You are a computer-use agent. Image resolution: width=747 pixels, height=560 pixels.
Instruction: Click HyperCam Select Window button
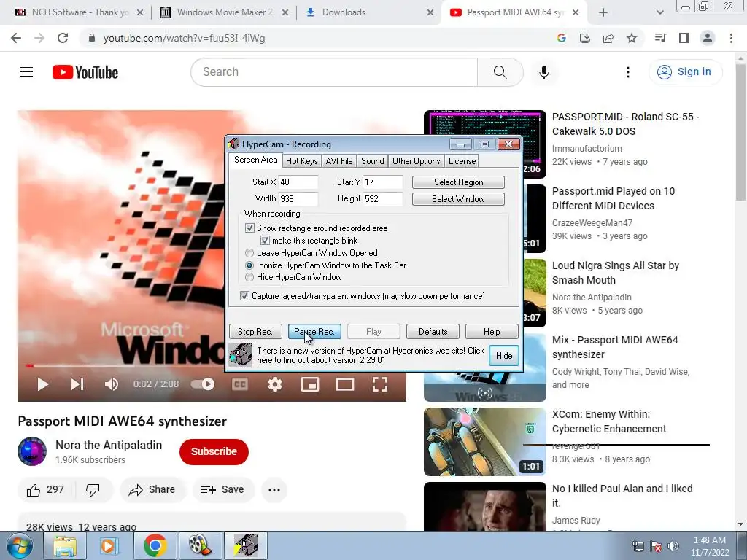[458, 199]
